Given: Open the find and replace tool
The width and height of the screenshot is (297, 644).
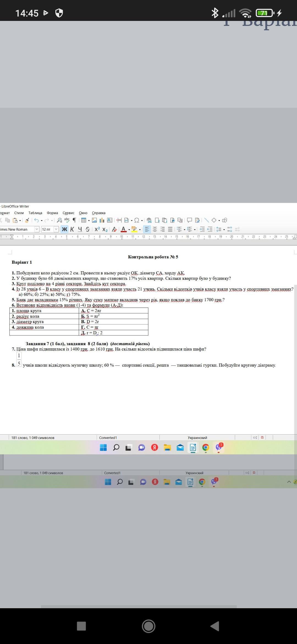Looking at the screenshot, I should 59,220.
